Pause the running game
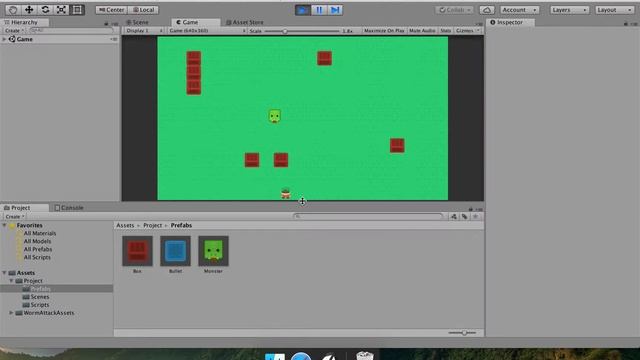This screenshot has height=360, width=640. pyautogui.click(x=319, y=10)
